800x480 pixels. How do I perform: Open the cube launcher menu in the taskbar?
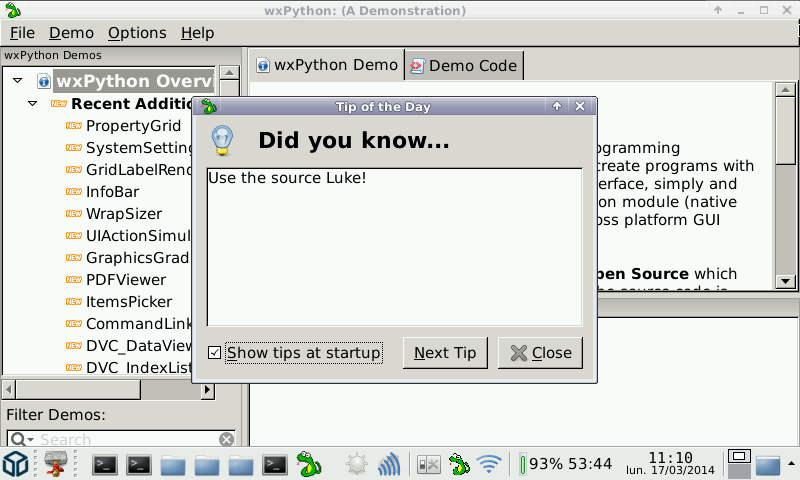(x=15, y=464)
